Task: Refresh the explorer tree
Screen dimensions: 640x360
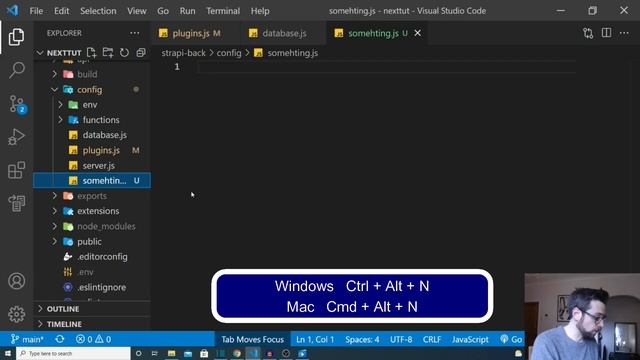Action: [x=124, y=53]
